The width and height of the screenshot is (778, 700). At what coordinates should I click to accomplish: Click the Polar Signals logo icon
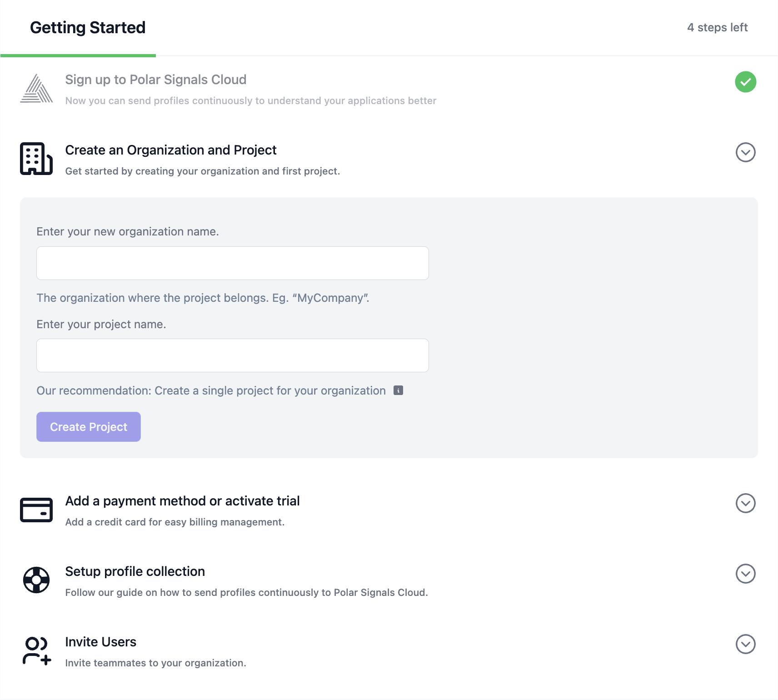click(x=37, y=89)
